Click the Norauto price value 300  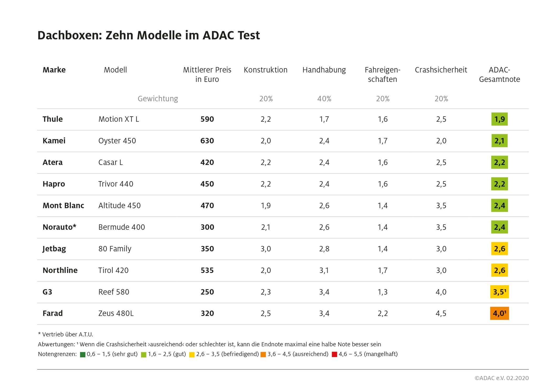207,227
